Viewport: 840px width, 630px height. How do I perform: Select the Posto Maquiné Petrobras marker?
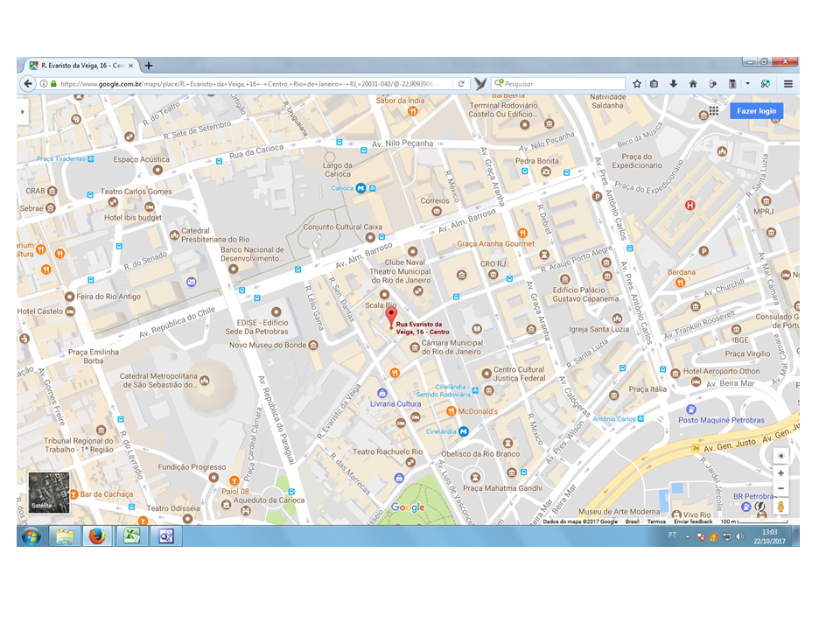tap(691, 409)
